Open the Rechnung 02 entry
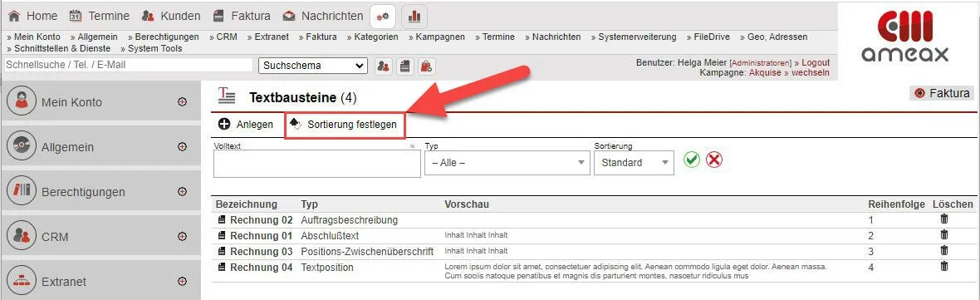The height and width of the screenshot is (300, 980). coord(262,220)
